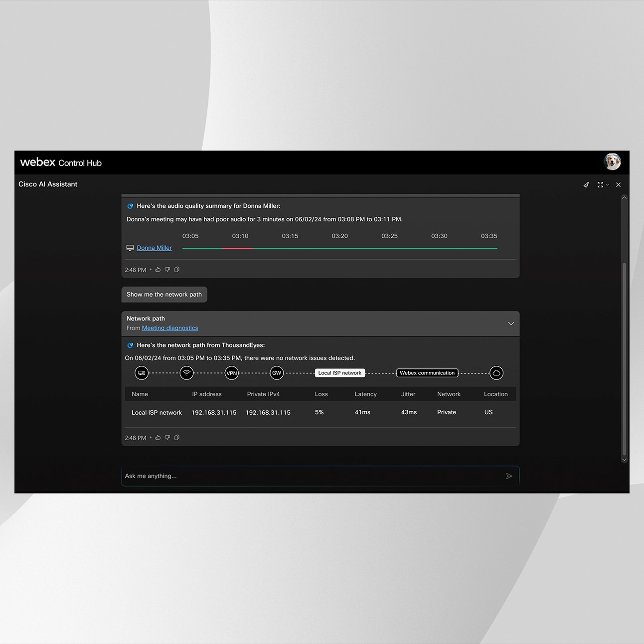Image resolution: width=644 pixels, height=644 pixels.
Task: Select the Wi-Fi node in network path
Action: pyautogui.click(x=186, y=373)
